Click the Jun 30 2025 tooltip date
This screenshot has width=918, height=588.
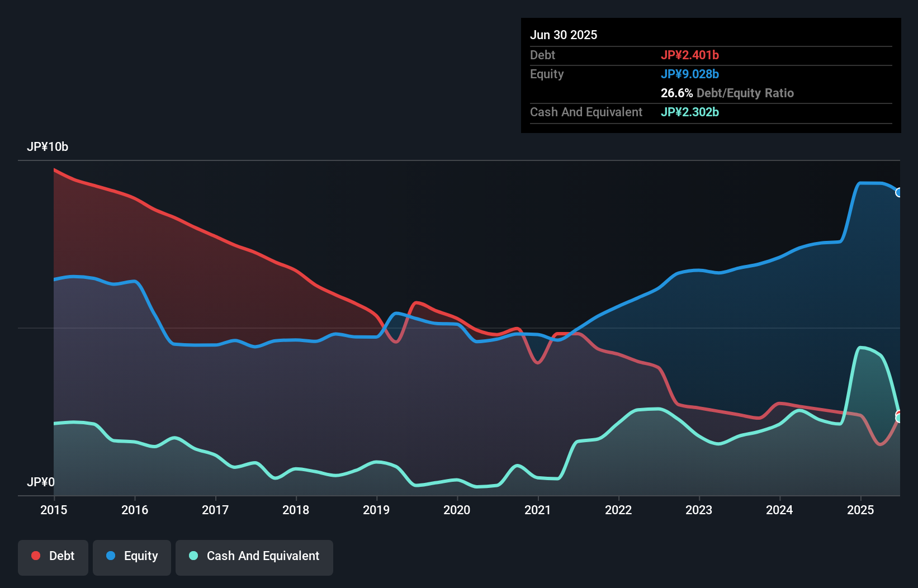point(564,35)
